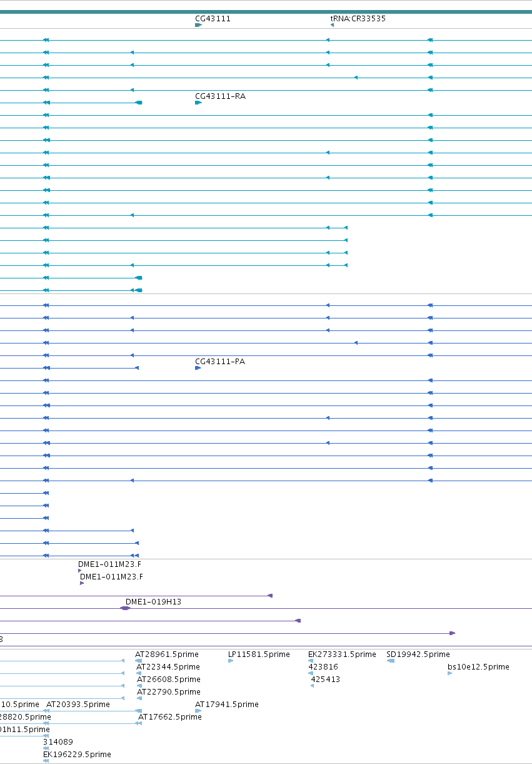Image resolution: width=532 pixels, height=764 pixels.
Task: Select the LP11581.5prime EST label
Action: (259, 654)
